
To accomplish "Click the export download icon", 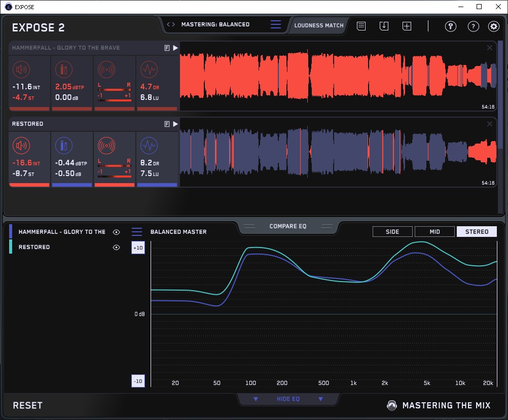I will (x=384, y=26).
